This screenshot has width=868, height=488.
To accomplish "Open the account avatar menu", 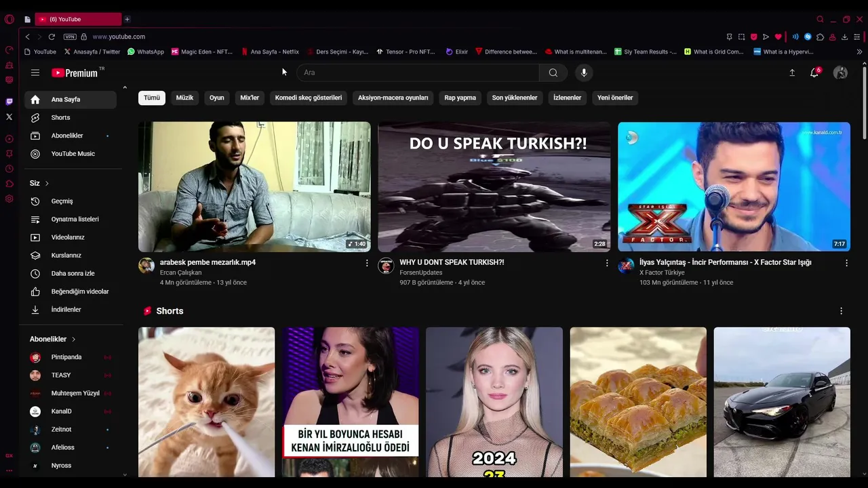I will pos(840,73).
